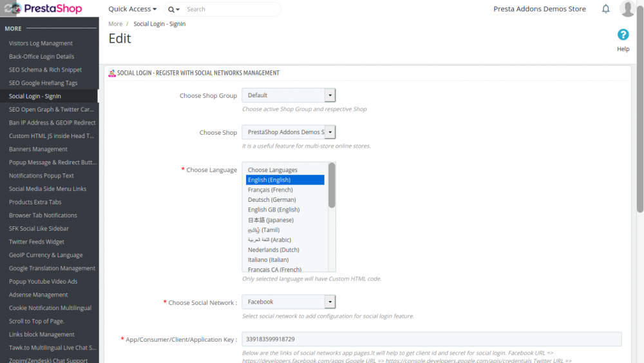Viewport: 644px width, 363px height.
Task: Open Zopim(Zendesk) Chat Support item
Action: (x=50, y=360)
